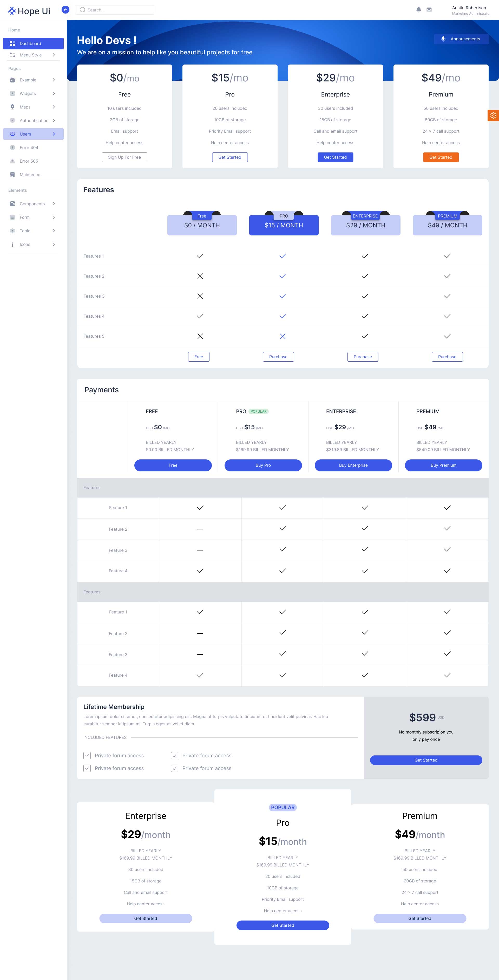The width and height of the screenshot is (499, 980).
Task: Toggle second Private forum access checkbox in right column
Action: coord(175,768)
